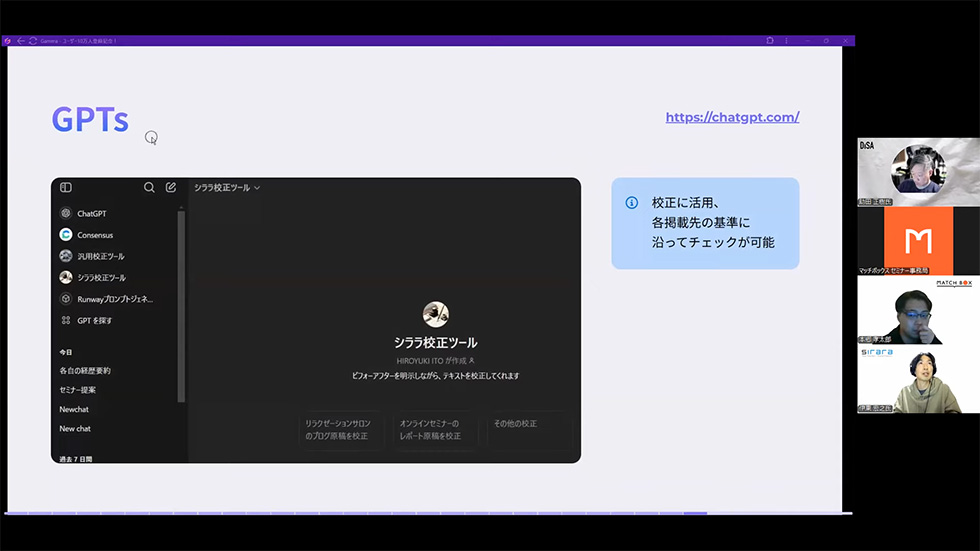
Task: Click the GPTを探す grid icon
Action: tap(66, 320)
